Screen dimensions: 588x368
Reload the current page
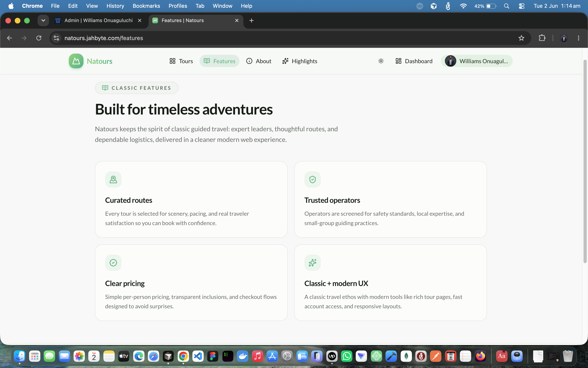[x=39, y=38]
